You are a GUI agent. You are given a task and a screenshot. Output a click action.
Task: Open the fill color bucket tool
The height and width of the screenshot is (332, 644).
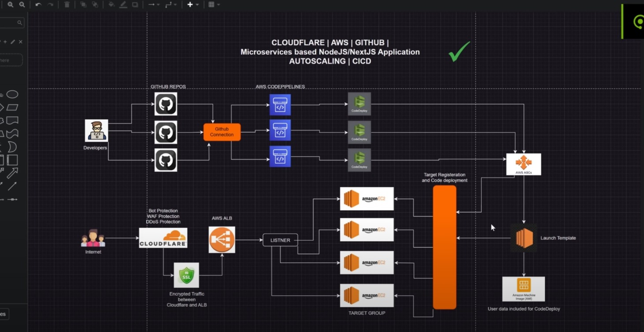pyautogui.click(x=112, y=4)
